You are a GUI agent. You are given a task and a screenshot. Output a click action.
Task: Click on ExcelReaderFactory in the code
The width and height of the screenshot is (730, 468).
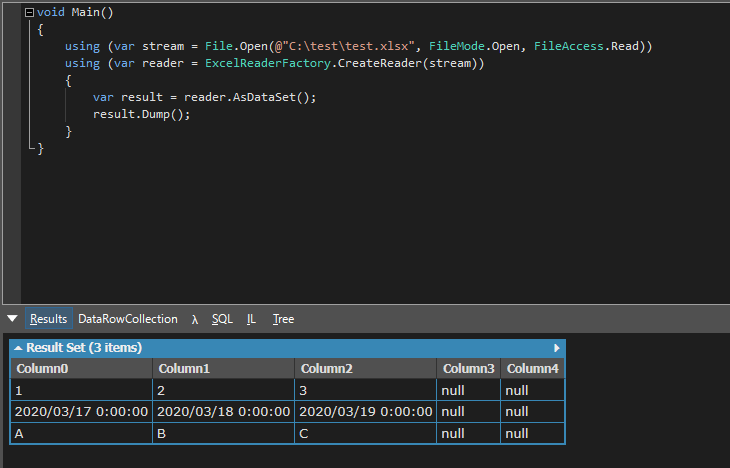pos(268,63)
